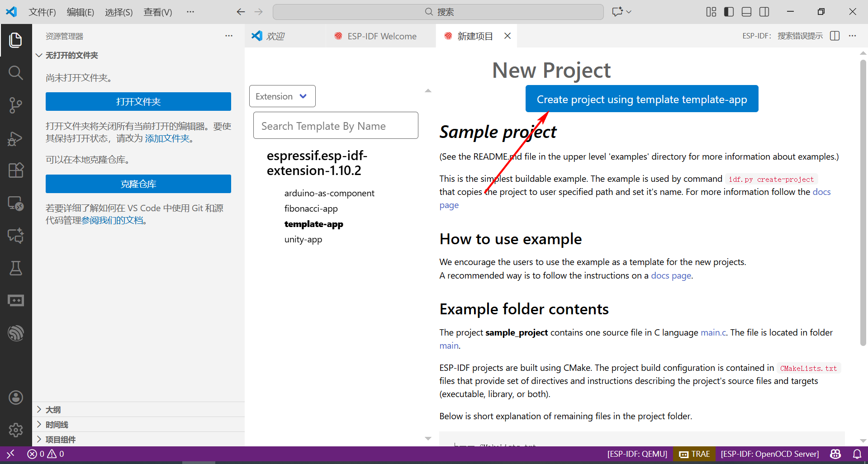The width and height of the screenshot is (868, 464).
Task: Collapse the 无打开的文件夹 section
Action: [x=138, y=55]
